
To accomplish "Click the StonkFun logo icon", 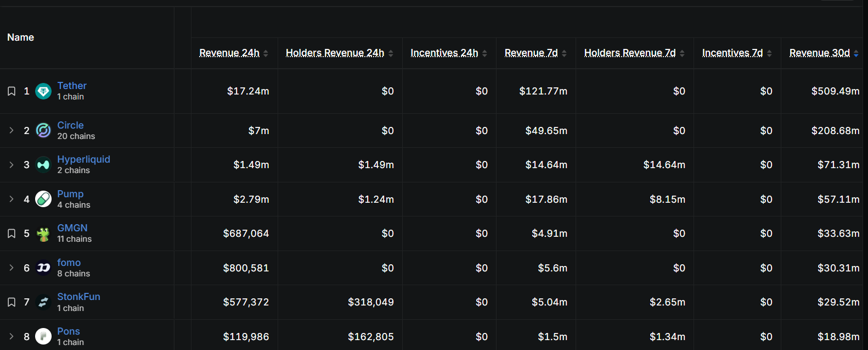I will point(43,302).
